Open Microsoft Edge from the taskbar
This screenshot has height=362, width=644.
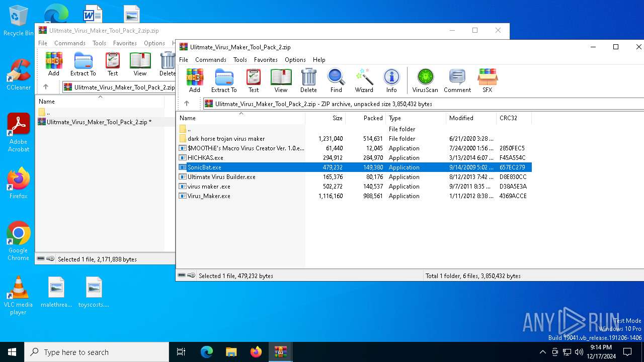pyautogui.click(x=207, y=352)
